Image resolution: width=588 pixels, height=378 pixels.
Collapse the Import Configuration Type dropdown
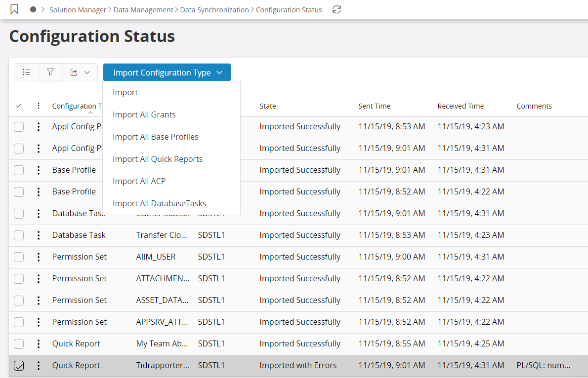[x=167, y=73]
